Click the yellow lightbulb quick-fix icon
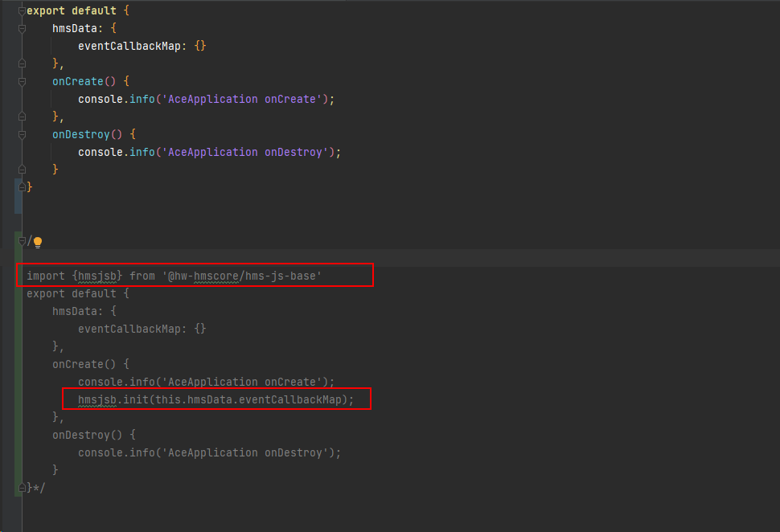This screenshot has height=532, width=780. point(38,242)
